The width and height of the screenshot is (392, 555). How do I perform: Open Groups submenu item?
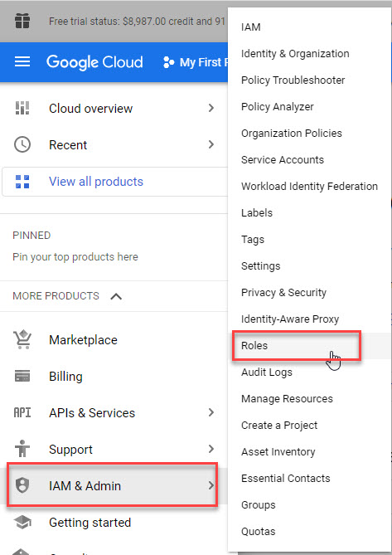[259, 505]
